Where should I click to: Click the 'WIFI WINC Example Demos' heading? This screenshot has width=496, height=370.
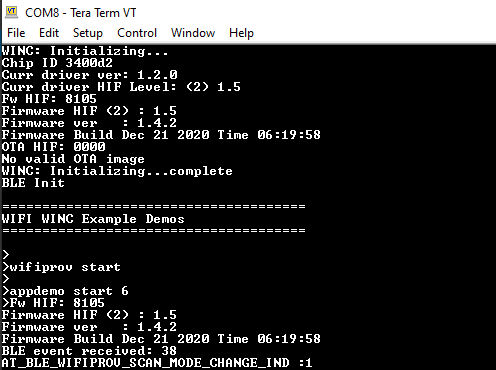point(93,219)
